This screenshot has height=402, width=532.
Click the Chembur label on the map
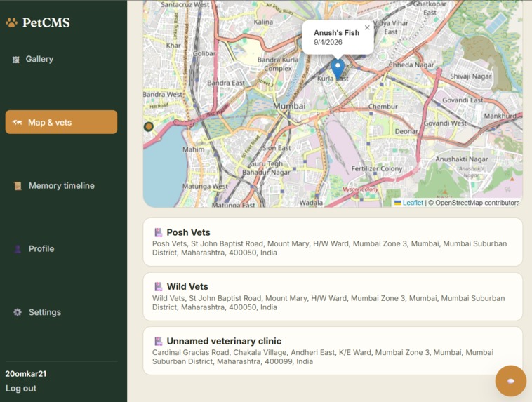click(x=383, y=107)
